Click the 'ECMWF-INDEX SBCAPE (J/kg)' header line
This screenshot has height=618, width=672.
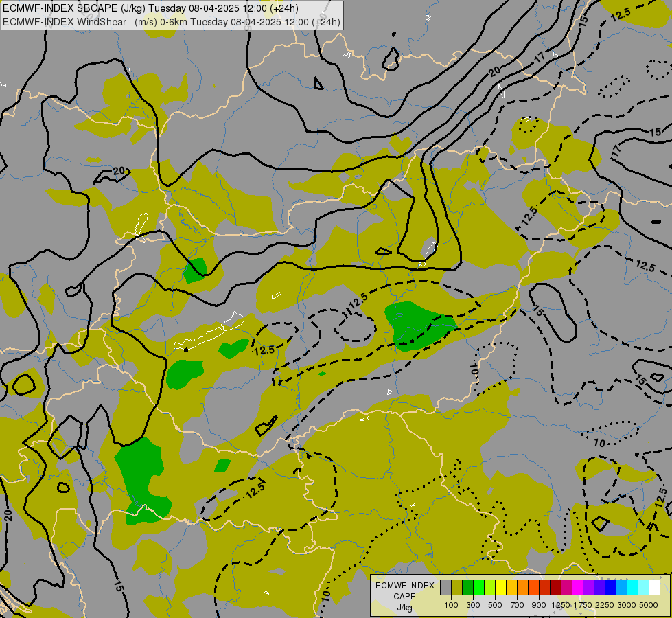pyautogui.click(x=150, y=8)
